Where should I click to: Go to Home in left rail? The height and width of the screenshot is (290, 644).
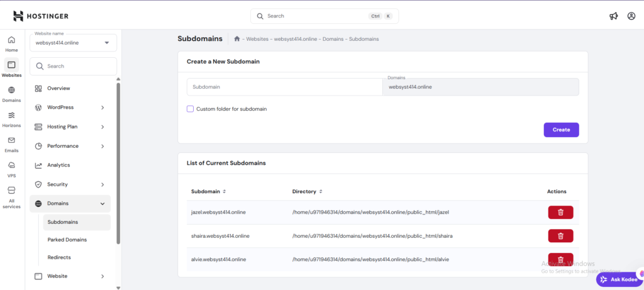pyautogui.click(x=11, y=43)
